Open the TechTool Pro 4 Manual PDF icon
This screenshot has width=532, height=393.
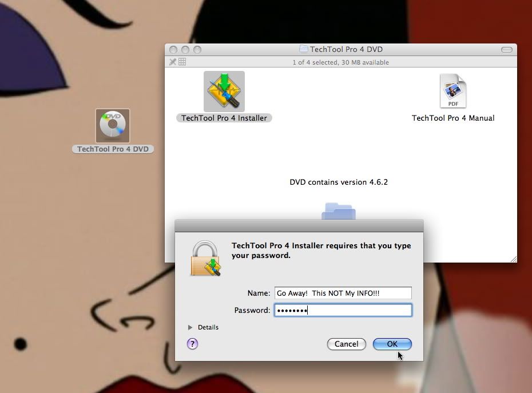[453, 91]
